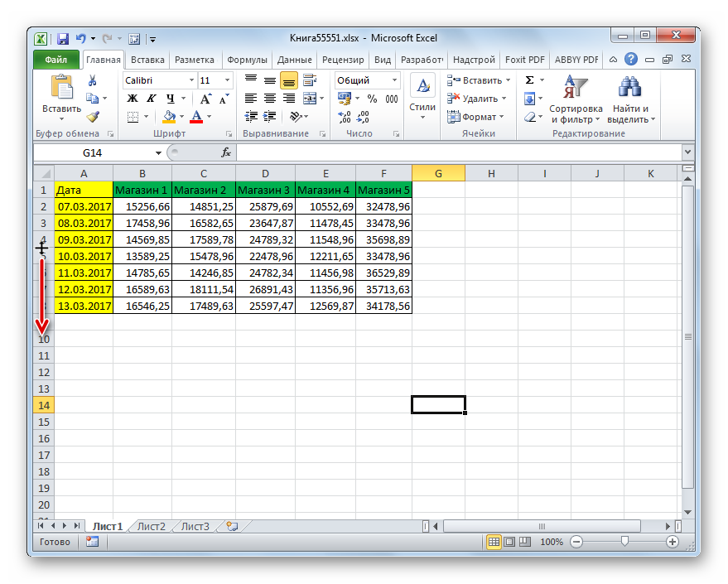
Task: Click the Удалить cells button
Action: [476, 99]
